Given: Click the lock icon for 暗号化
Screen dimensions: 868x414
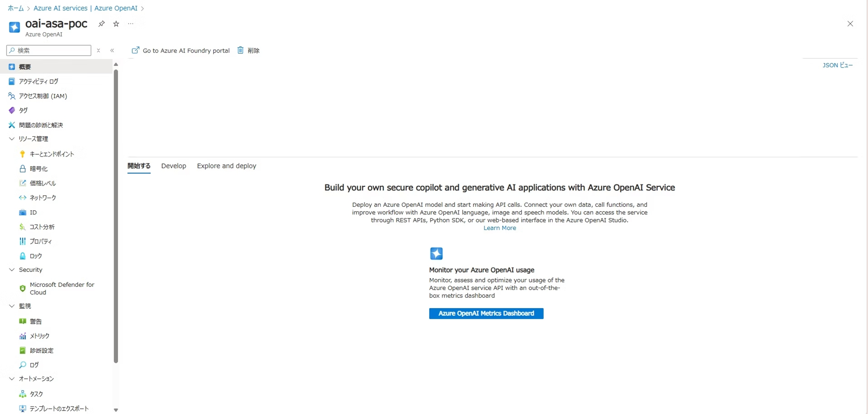Looking at the screenshot, I should [x=23, y=169].
